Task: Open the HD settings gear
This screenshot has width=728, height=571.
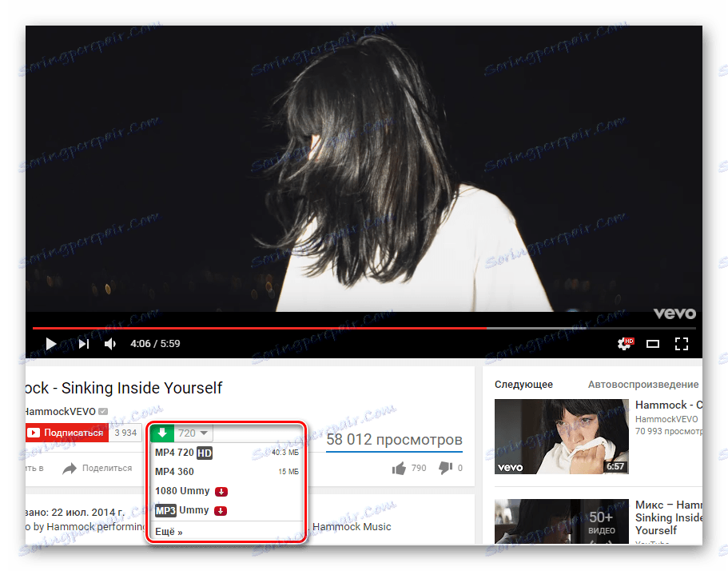Action: coord(625,344)
